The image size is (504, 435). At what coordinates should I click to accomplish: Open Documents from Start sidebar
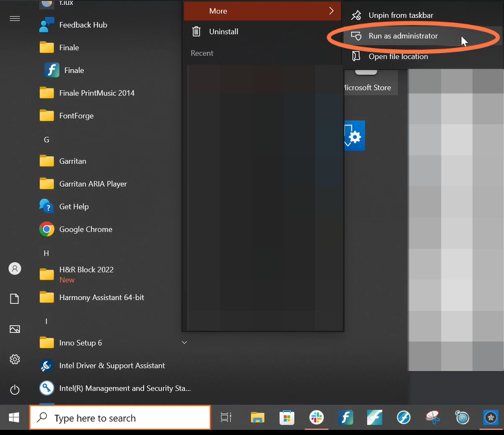(x=15, y=299)
